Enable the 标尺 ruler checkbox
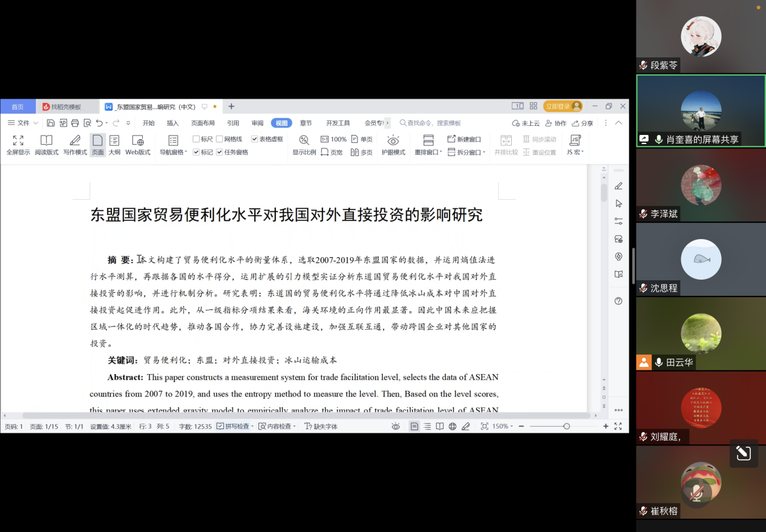The image size is (766, 532). (196, 139)
